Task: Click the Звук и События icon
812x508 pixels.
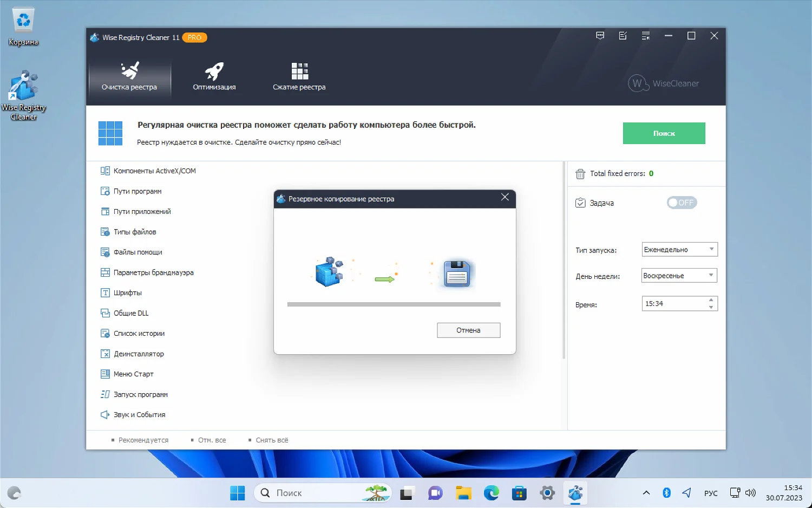Action: [105, 414]
